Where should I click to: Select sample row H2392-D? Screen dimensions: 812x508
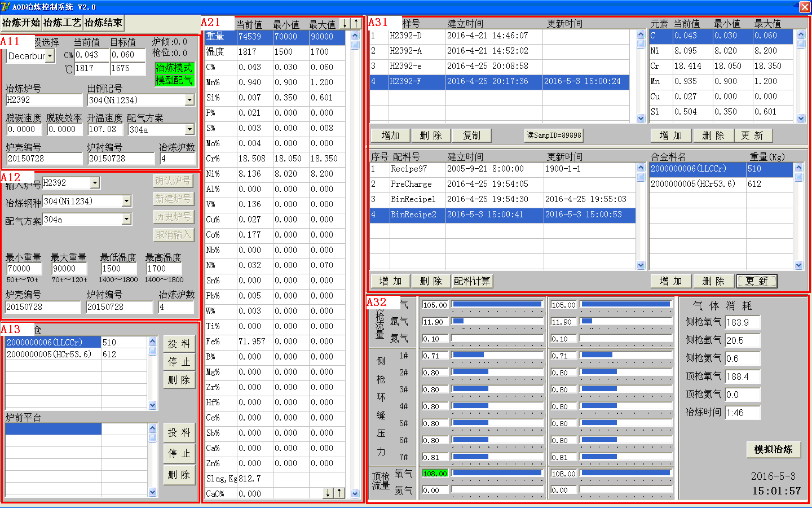[500, 36]
